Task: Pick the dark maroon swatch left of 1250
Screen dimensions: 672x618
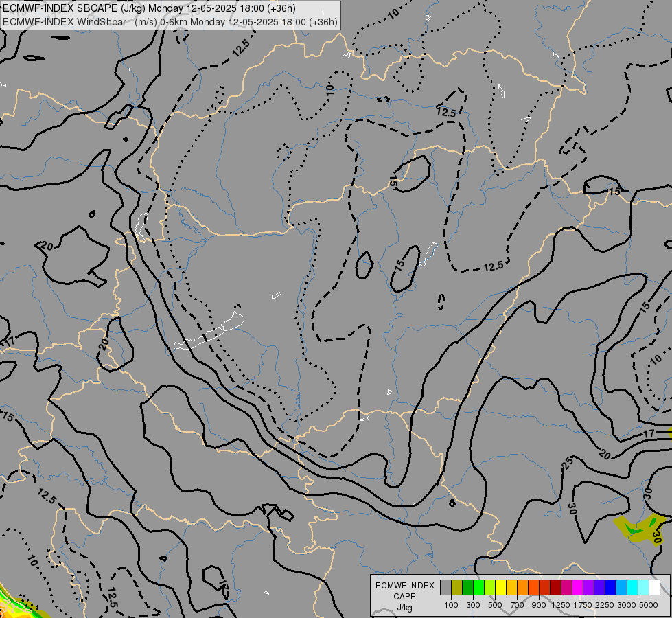Action: (x=555, y=588)
